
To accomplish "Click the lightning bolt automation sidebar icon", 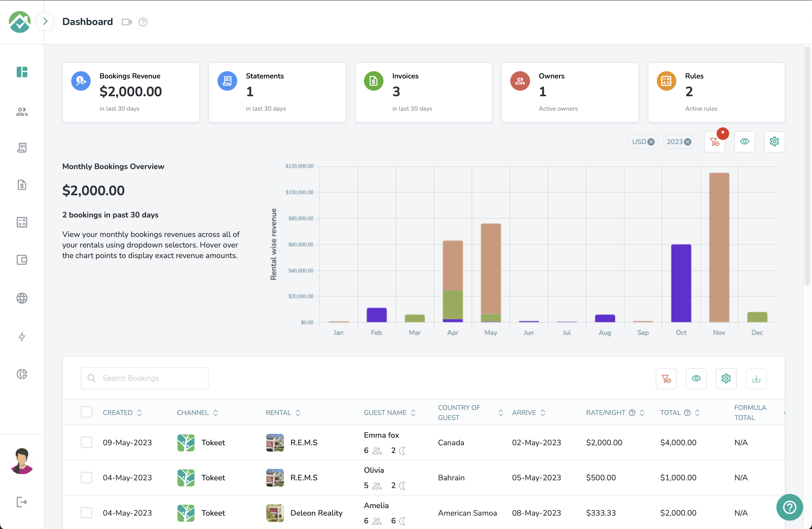I will (22, 337).
